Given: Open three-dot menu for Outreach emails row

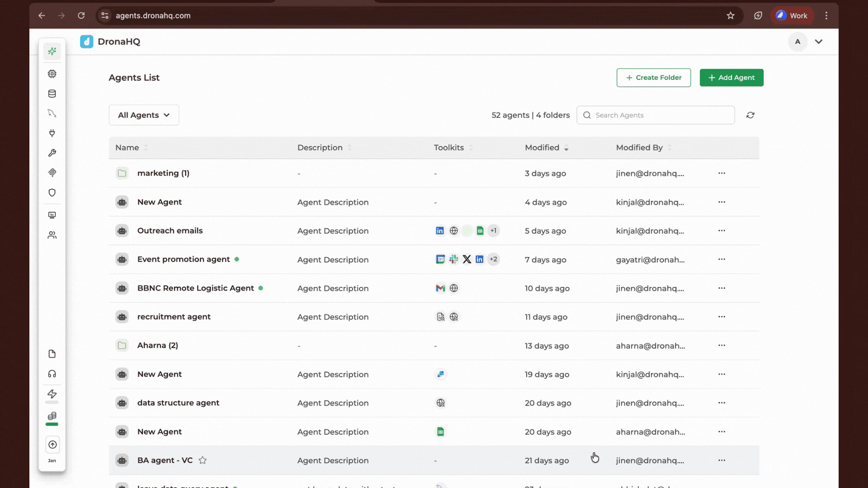Looking at the screenshot, I should click(722, 231).
